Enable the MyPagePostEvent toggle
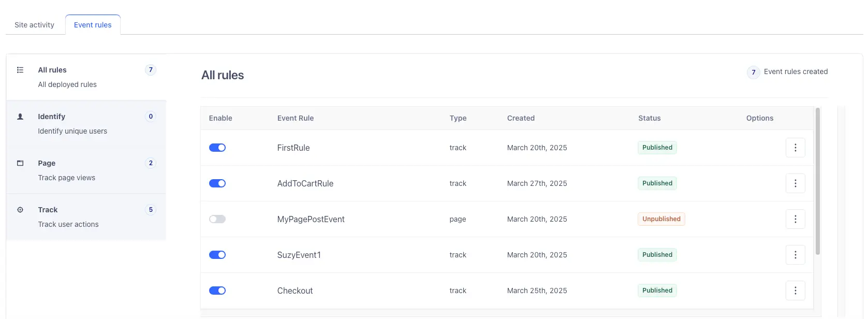868x319 pixels. (x=217, y=219)
